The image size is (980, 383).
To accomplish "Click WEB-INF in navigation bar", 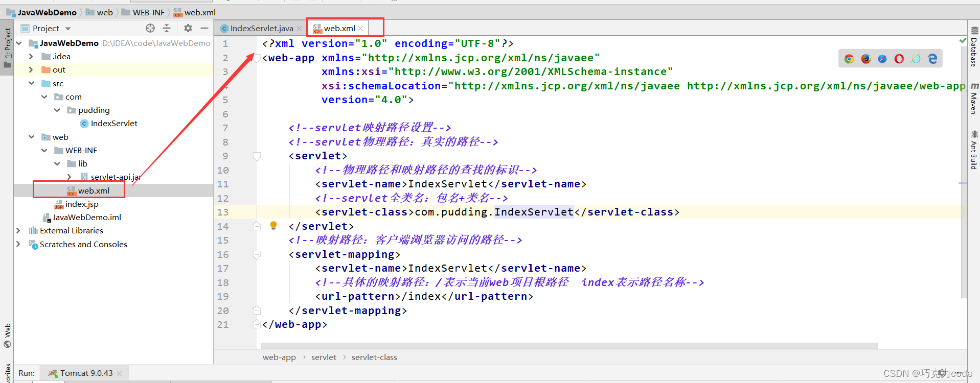I will click(143, 12).
